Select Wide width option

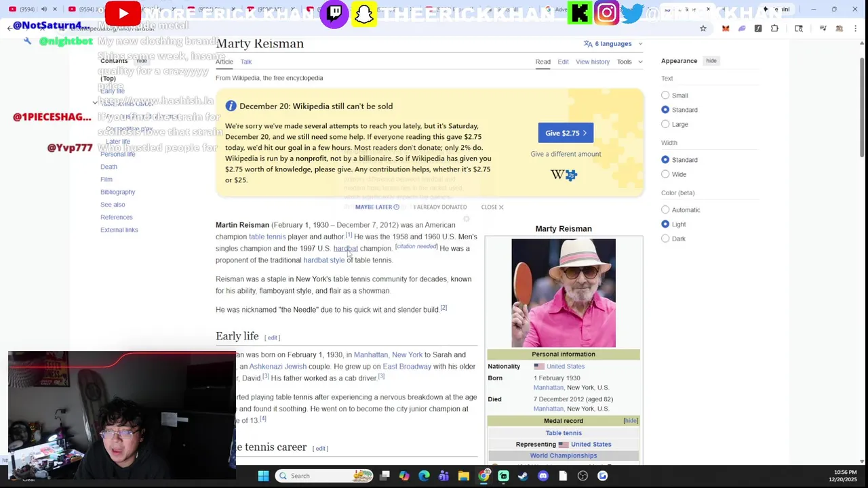665,174
